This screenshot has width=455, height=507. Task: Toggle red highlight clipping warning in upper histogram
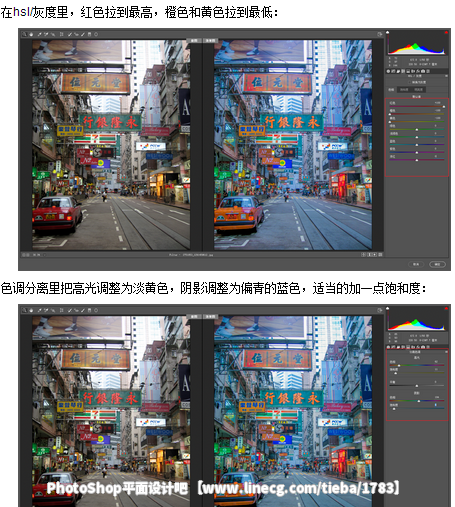(x=446, y=32)
